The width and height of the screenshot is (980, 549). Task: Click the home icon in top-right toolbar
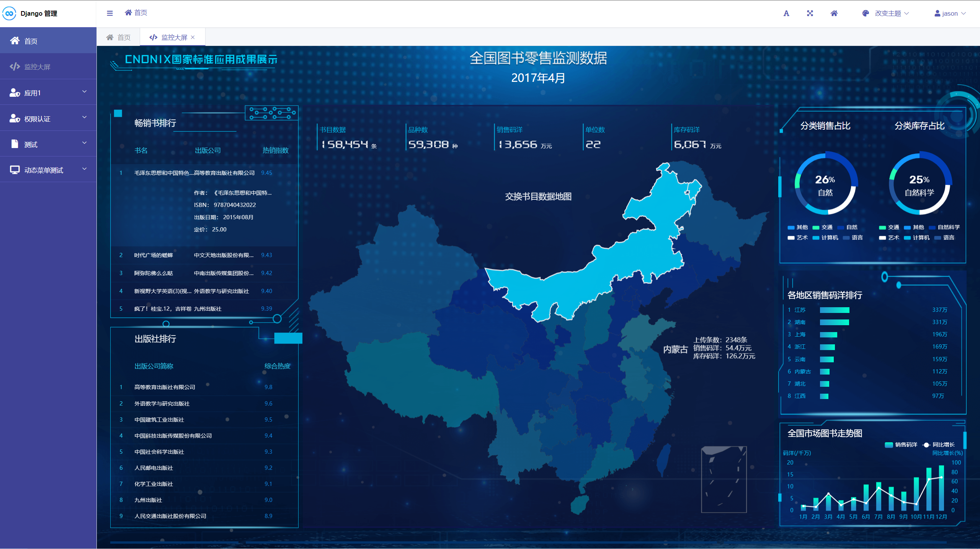click(834, 13)
